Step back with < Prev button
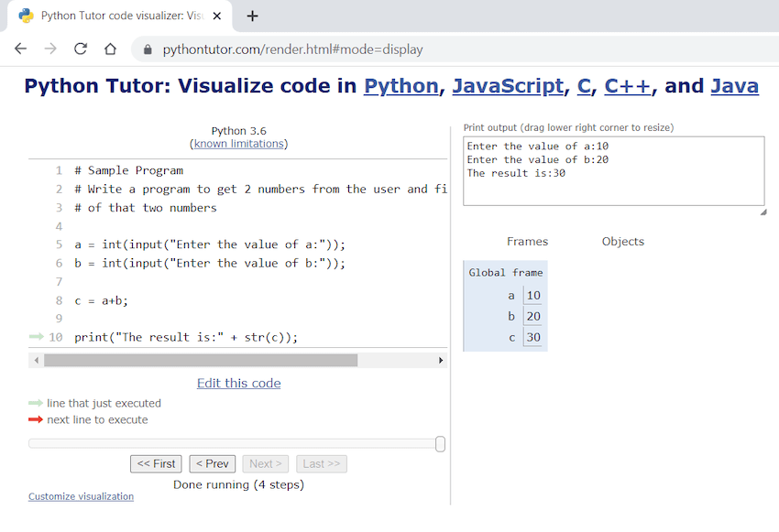Viewport: 779px width, 532px height. pos(212,464)
